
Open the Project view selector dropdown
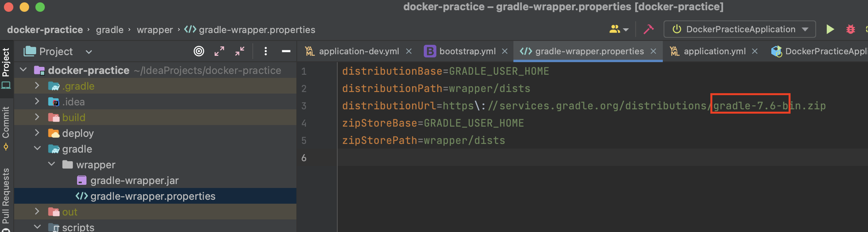pyautogui.click(x=58, y=52)
